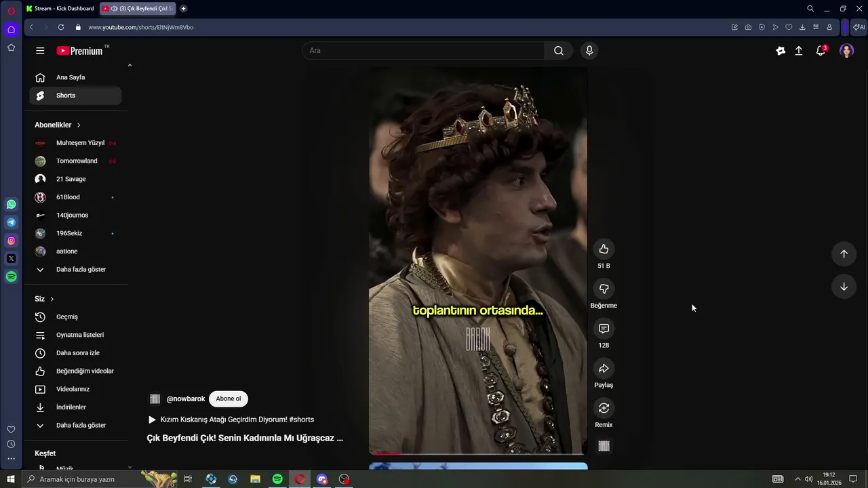868x488 pixels.
Task: Open Telegram in the Opera sidebar
Action: [12, 222]
